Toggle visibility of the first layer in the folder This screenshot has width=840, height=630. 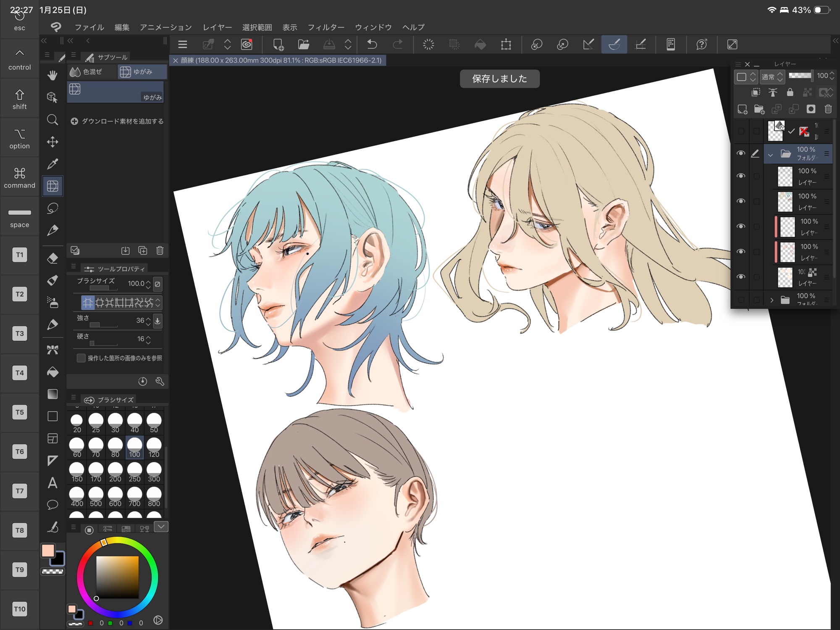click(x=741, y=176)
